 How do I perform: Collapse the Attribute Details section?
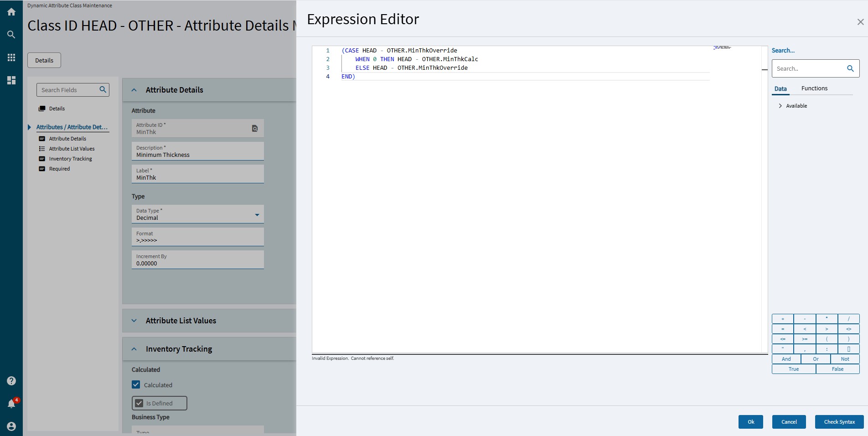(134, 90)
